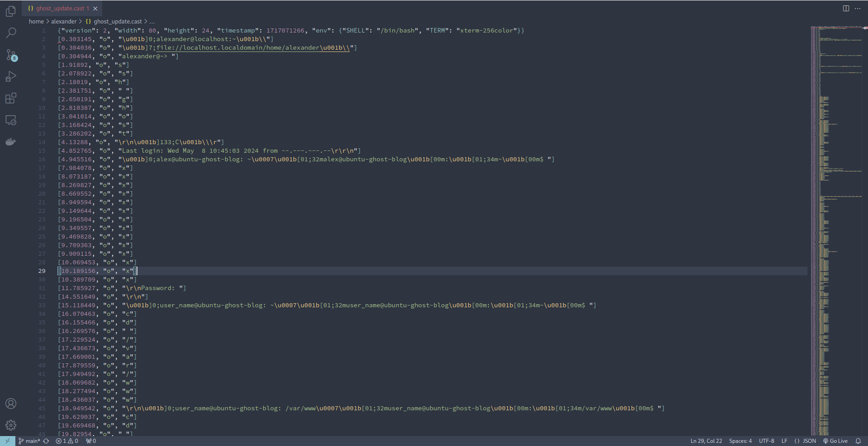
Task: Click line number 29 in the gutter
Action: pyautogui.click(x=42, y=271)
